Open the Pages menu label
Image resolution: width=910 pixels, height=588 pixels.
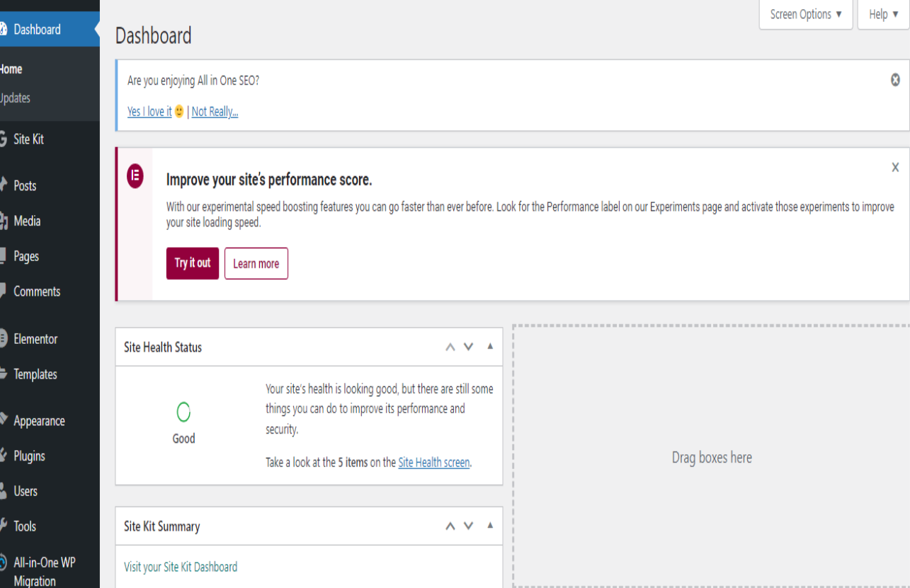coord(26,256)
